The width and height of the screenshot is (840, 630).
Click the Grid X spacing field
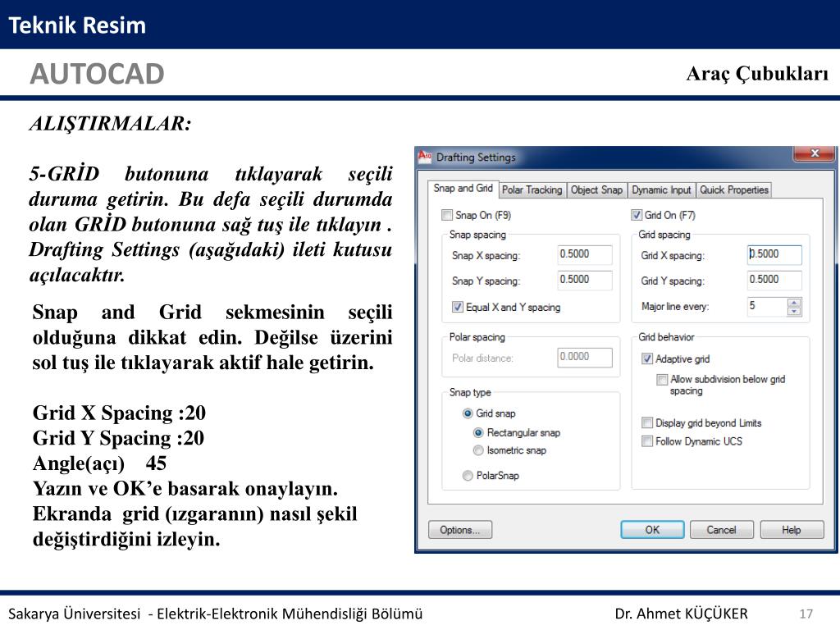tap(774, 254)
